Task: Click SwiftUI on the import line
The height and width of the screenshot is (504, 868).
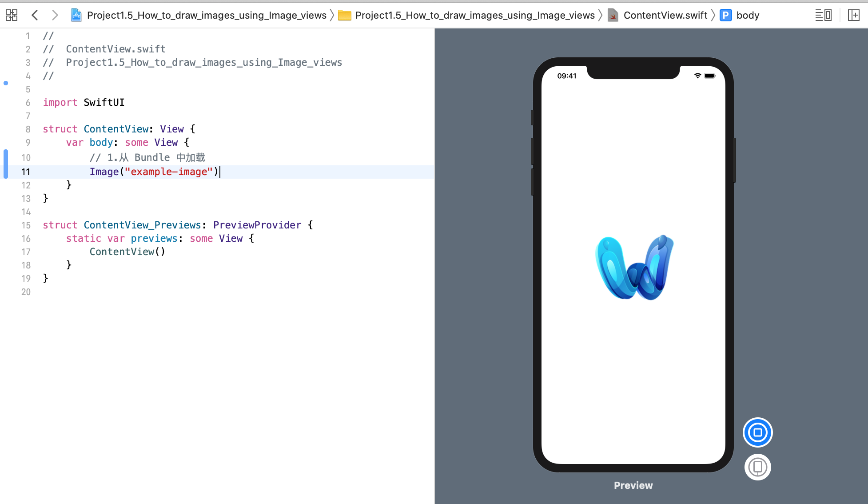Action: coord(104,102)
